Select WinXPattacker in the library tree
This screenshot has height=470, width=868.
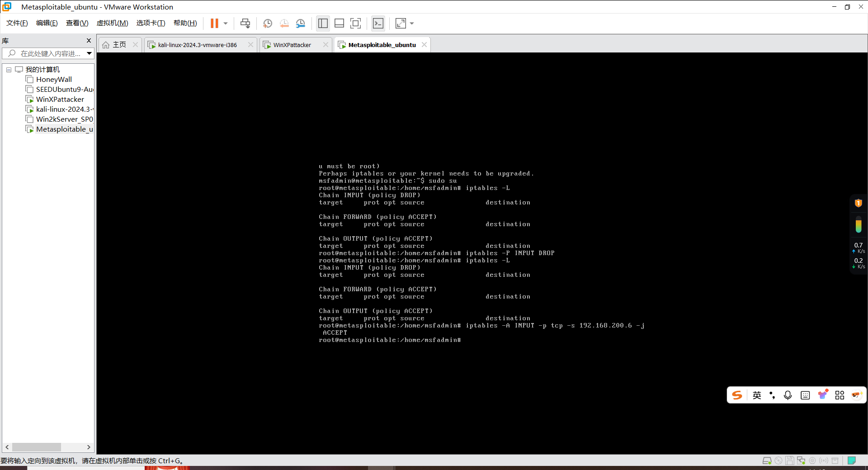[x=60, y=100]
